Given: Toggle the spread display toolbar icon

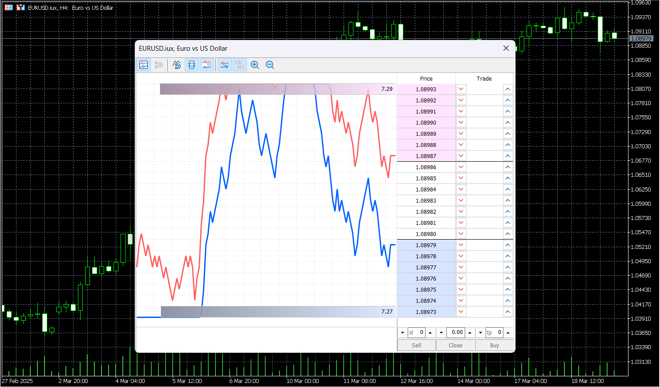Looking at the screenshot, I should click(207, 65).
